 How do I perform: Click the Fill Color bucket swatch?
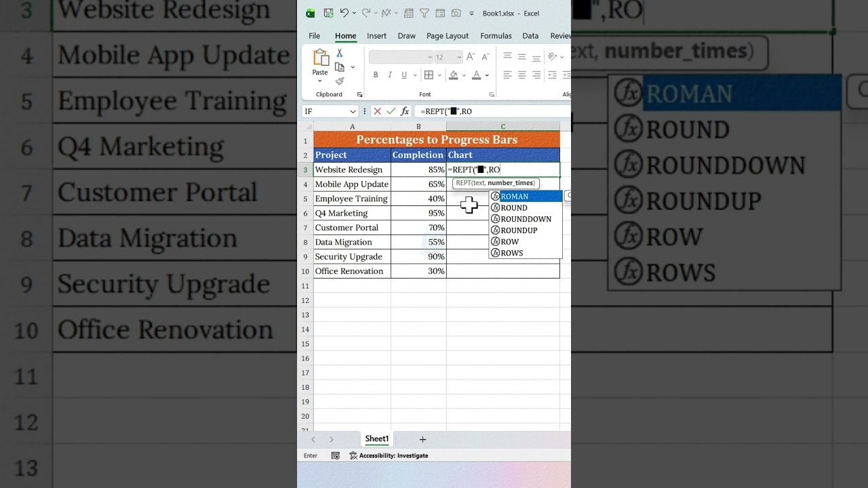pos(454,75)
